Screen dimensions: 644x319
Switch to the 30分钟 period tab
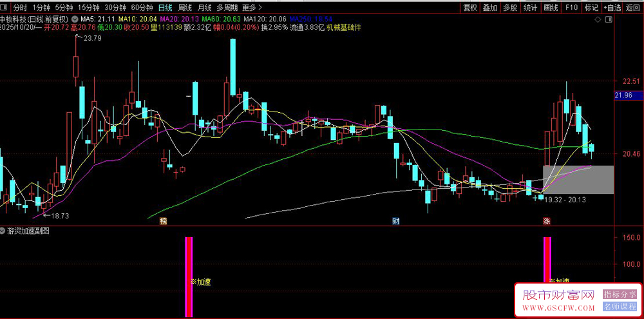point(115,7)
